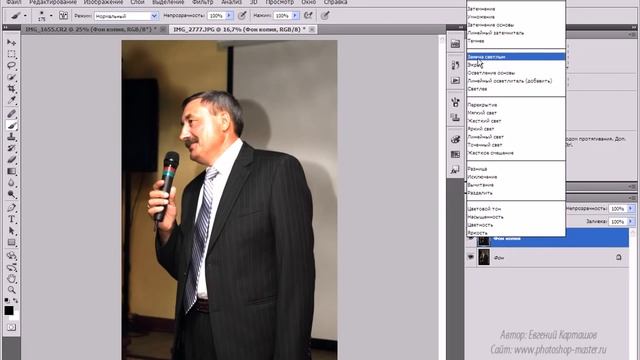The height and width of the screenshot is (360, 640).
Task: Open the brush opacity slider arrow
Action: click(x=229, y=16)
